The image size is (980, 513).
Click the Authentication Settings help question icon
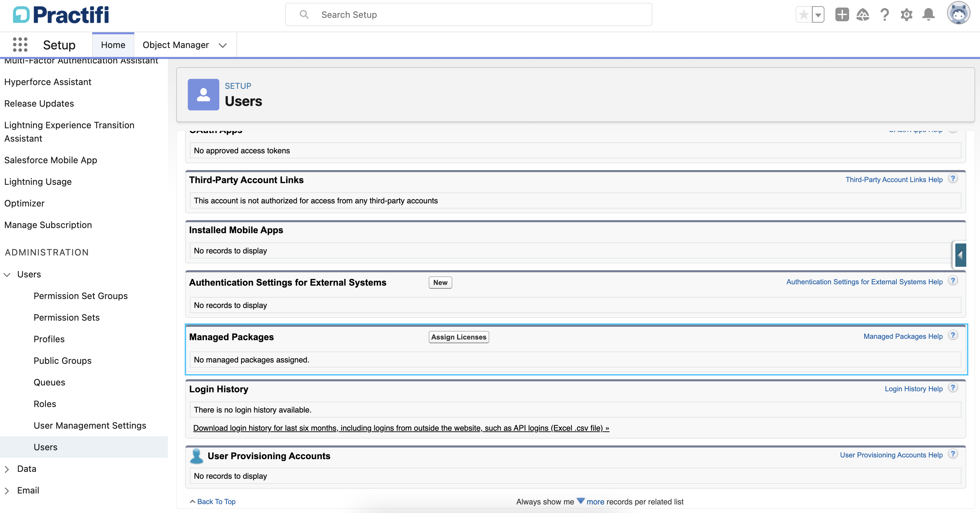pos(953,281)
